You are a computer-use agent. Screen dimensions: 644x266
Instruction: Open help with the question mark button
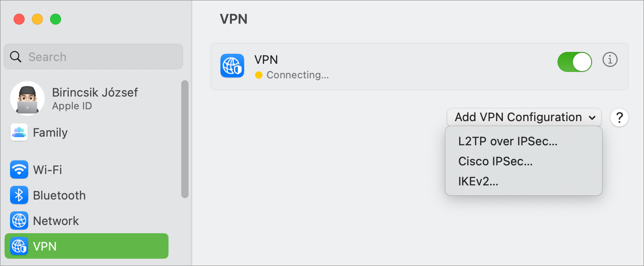click(x=619, y=118)
